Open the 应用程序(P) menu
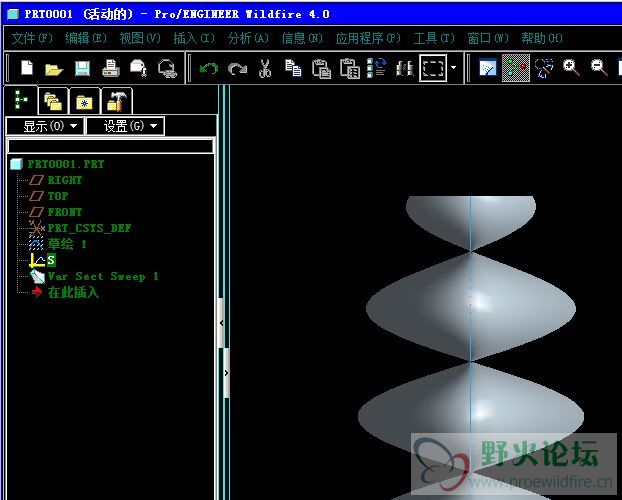The image size is (622, 500). [x=368, y=38]
